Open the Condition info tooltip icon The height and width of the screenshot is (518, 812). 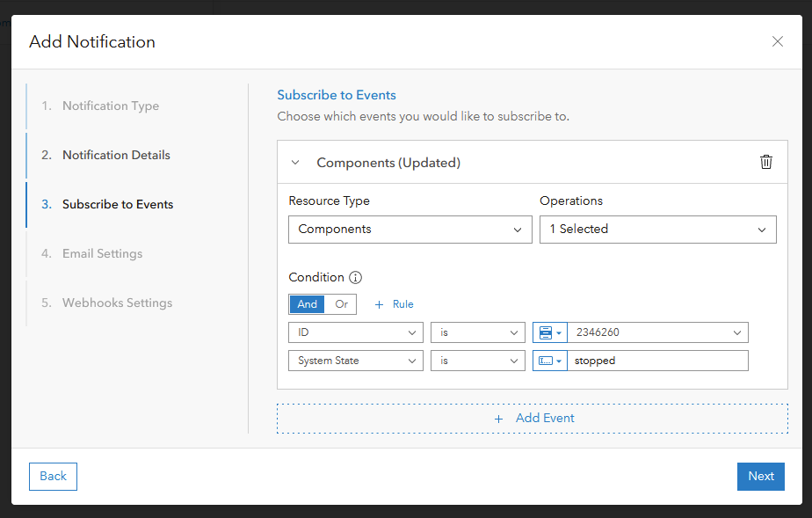(355, 277)
